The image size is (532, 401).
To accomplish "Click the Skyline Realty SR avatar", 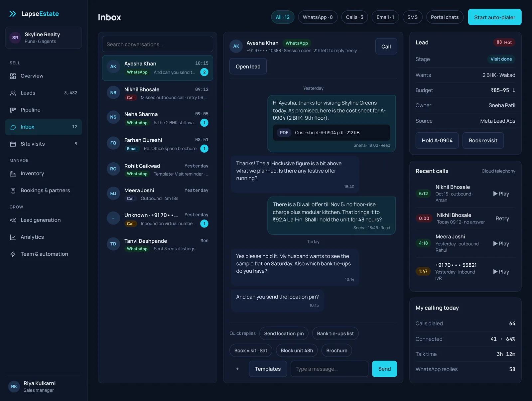I will (x=15, y=38).
